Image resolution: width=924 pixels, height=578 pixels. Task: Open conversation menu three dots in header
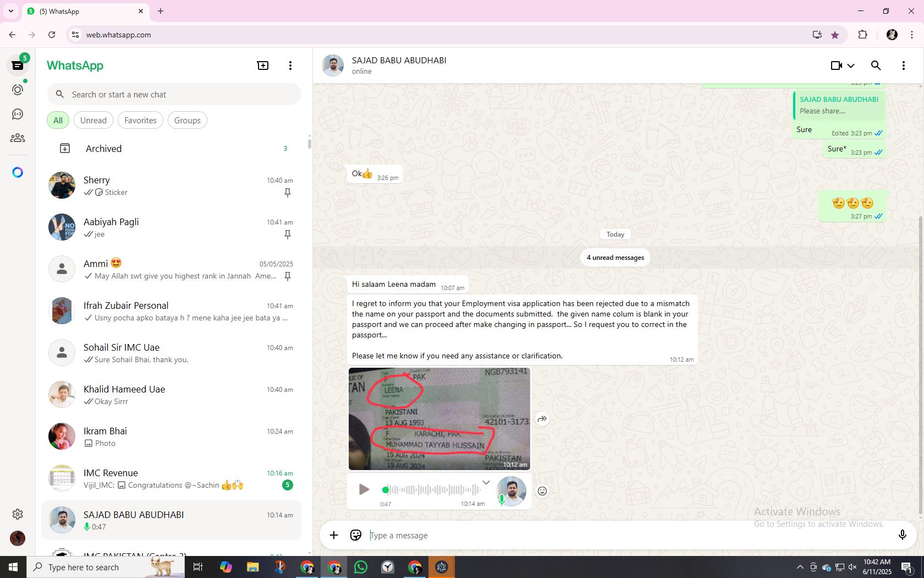click(x=904, y=66)
